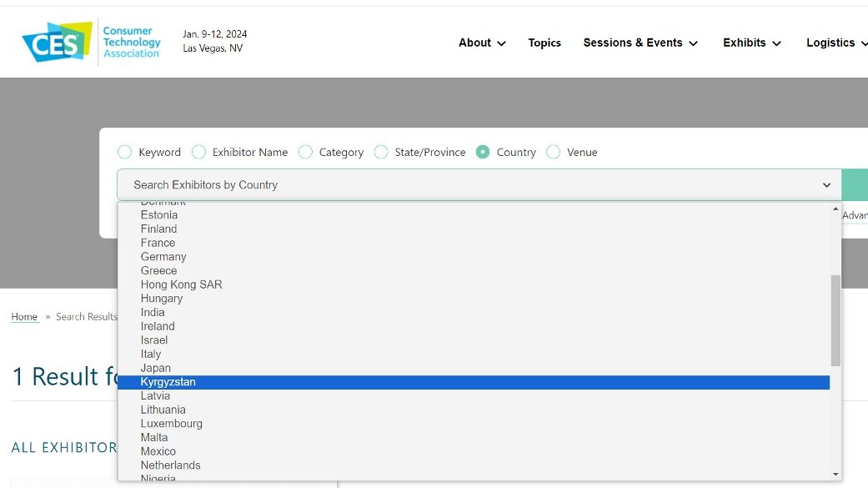The image size is (868, 488).
Task: Choose Netherlands from the country list
Action: point(474,465)
